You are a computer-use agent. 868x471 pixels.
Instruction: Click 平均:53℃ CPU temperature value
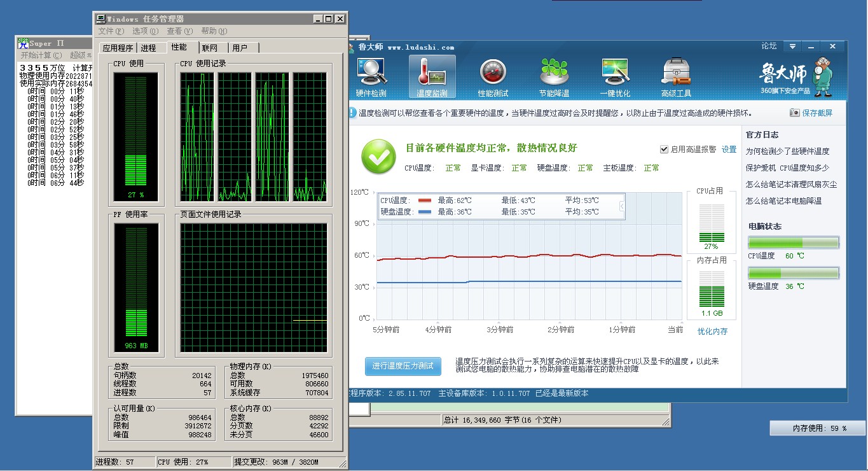tap(582, 200)
